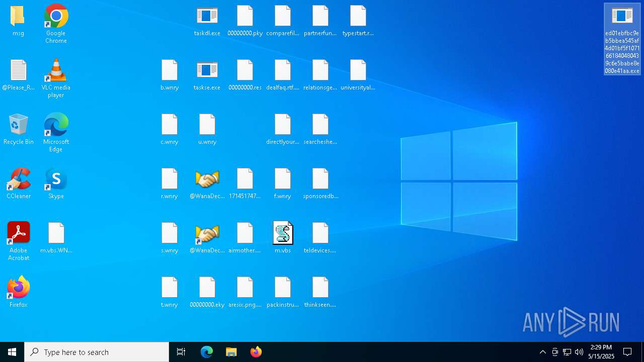
Task: Select the s.wnry file
Action: click(169, 238)
